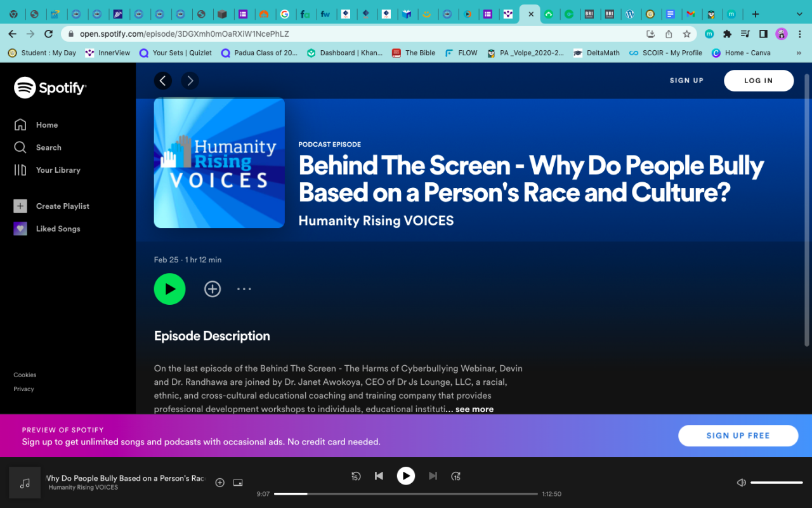812x508 pixels.
Task: Open a new browser tab
Action: click(755, 14)
